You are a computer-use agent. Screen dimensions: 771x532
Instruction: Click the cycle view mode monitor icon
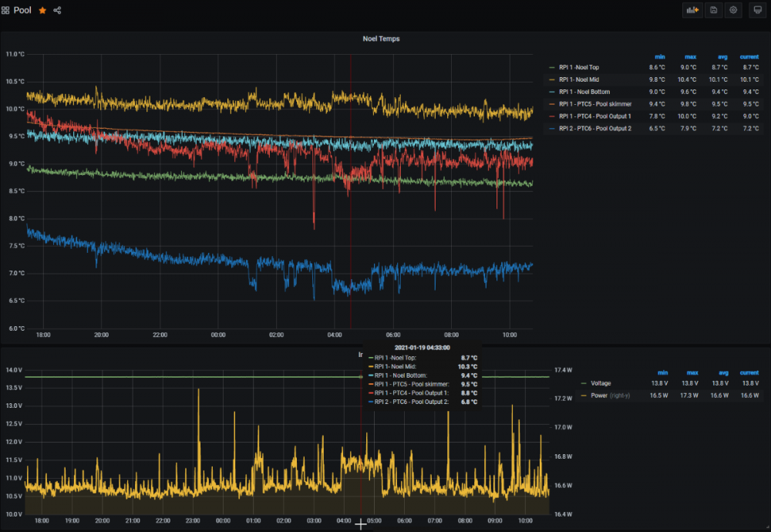756,10
